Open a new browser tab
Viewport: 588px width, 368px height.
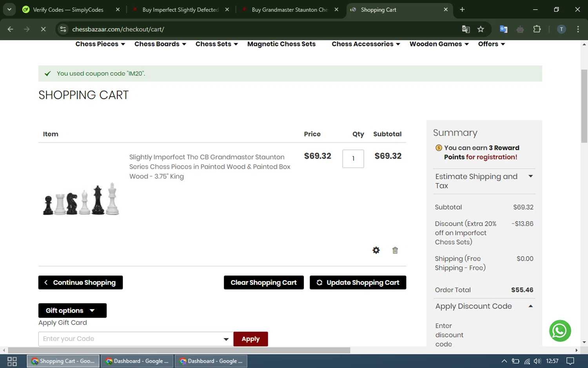462,9
